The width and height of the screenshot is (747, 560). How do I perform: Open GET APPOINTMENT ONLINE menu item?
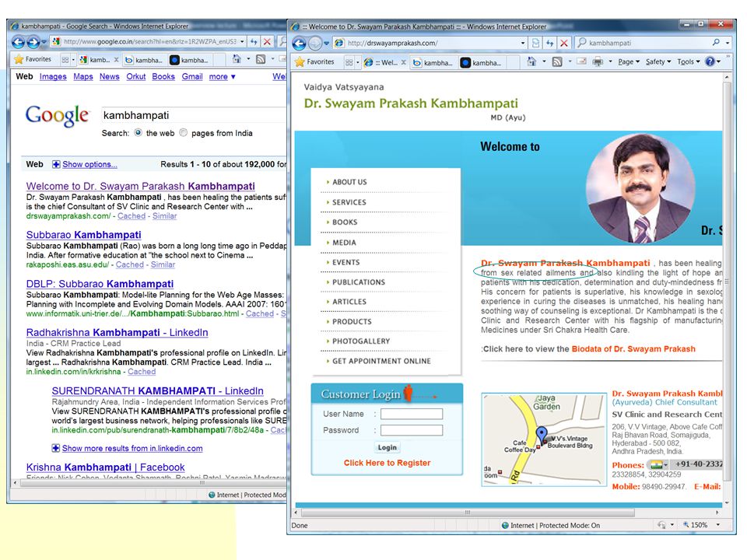(381, 362)
